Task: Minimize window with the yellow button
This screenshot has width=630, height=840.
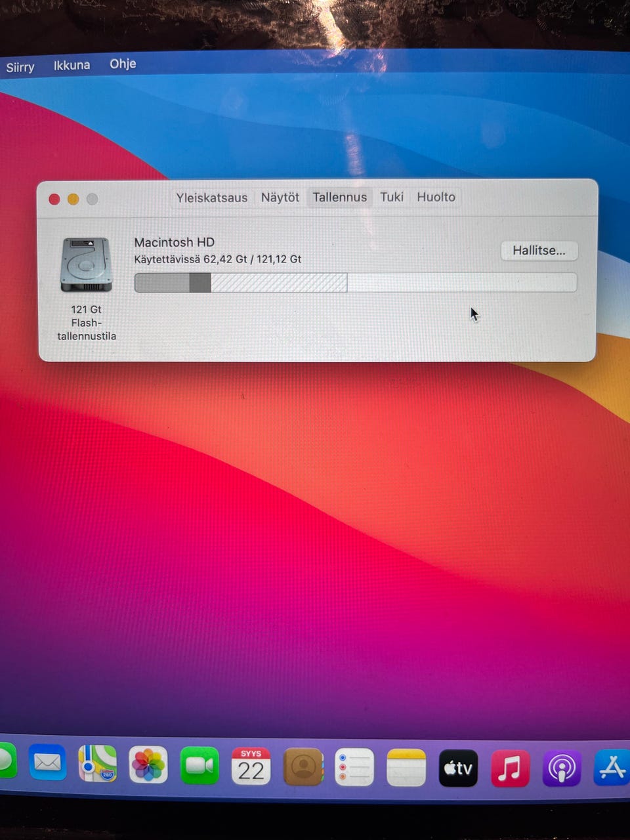Action: tap(73, 199)
